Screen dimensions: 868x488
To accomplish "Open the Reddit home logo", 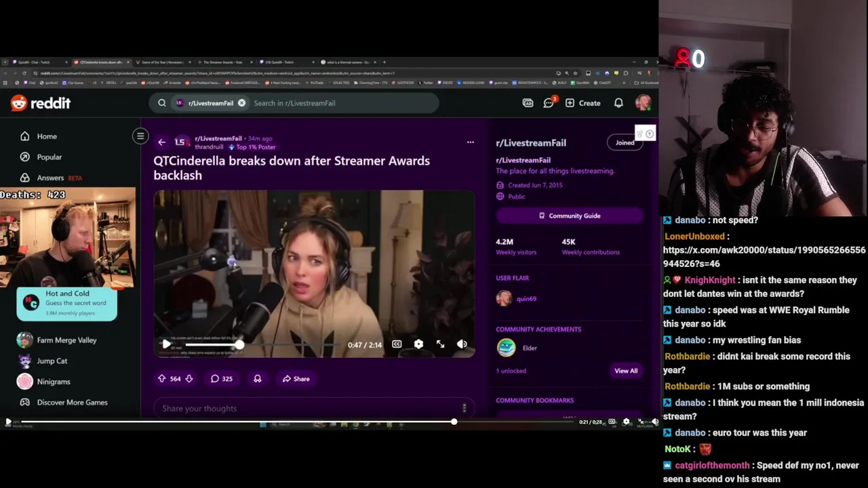I will [41, 103].
